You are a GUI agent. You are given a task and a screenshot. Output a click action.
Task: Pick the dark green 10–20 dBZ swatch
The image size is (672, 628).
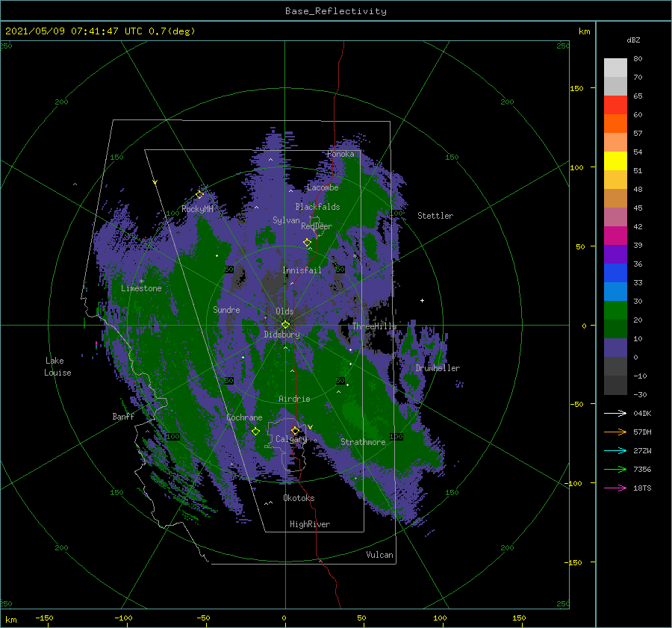click(615, 329)
